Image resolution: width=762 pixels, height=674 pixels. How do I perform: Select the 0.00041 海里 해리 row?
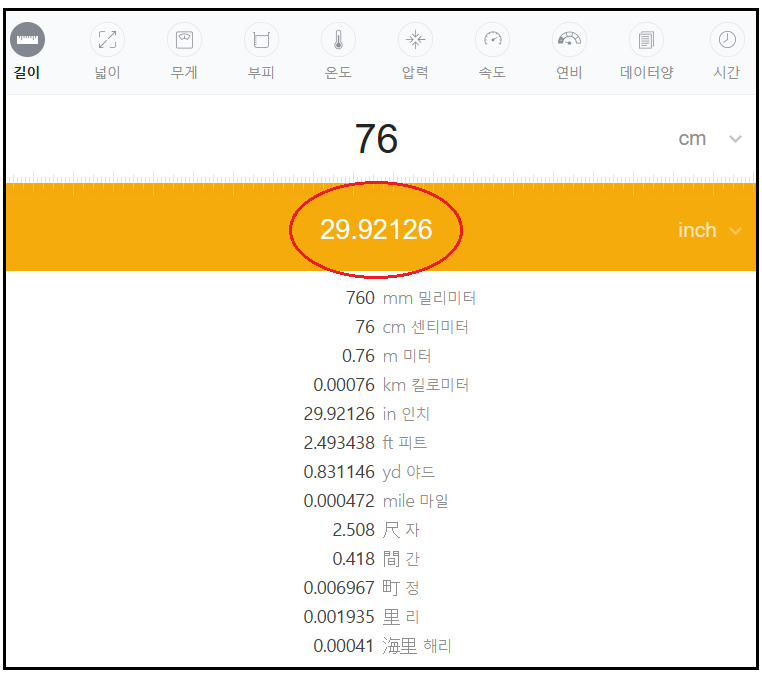(x=382, y=646)
